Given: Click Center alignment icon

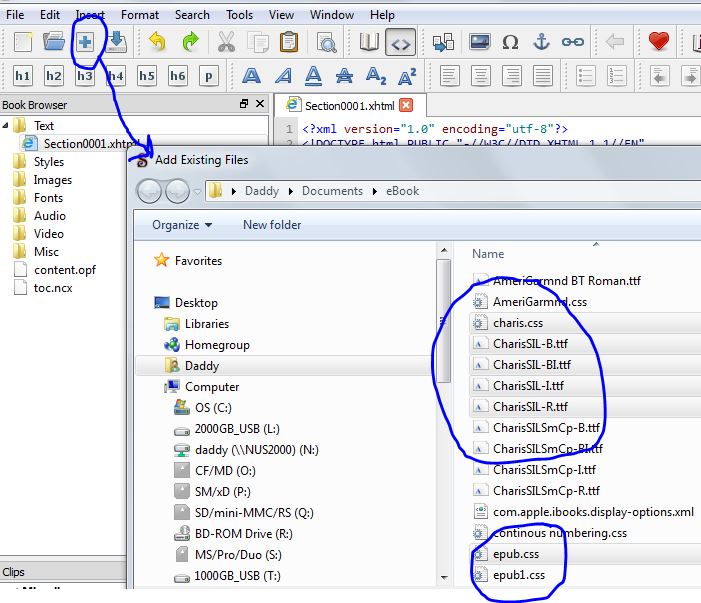Looking at the screenshot, I should point(481,76).
